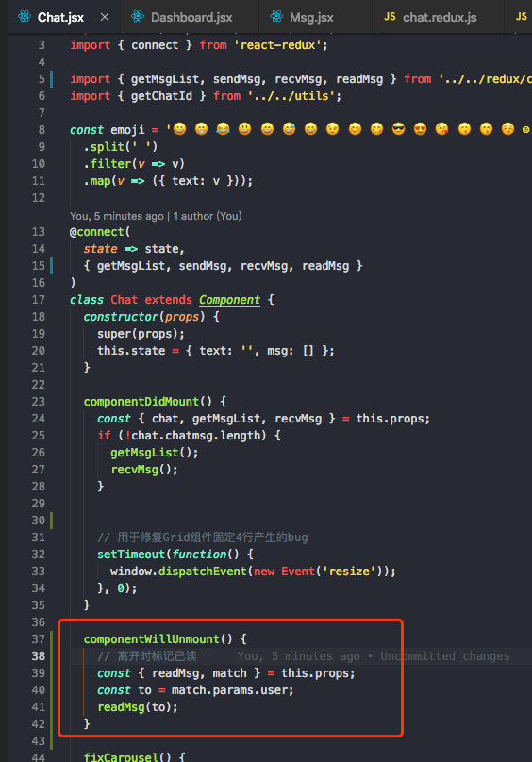This screenshot has height=762, width=532.
Task: Click this.props on line 39
Action: tap(316, 673)
